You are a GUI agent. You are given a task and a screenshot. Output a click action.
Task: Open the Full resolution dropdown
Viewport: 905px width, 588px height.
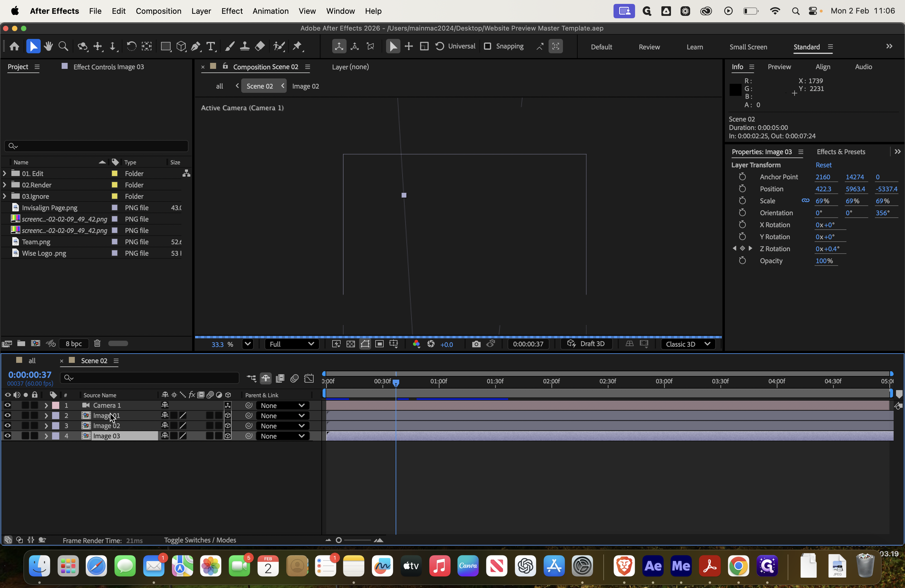(292, 344)
